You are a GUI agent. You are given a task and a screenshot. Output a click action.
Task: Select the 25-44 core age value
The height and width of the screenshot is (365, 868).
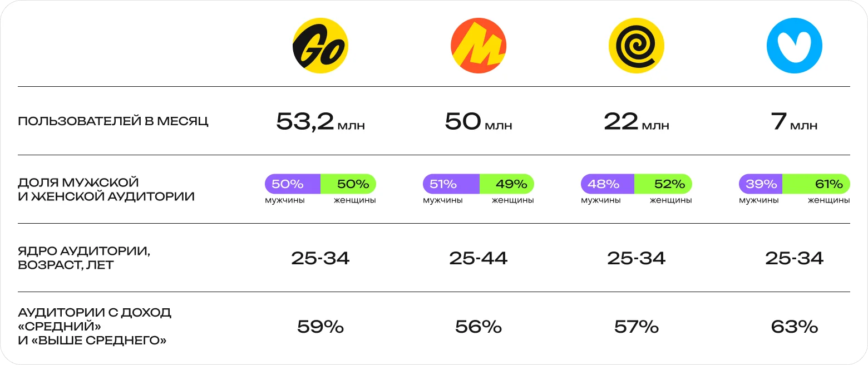[x=479, y=258]
